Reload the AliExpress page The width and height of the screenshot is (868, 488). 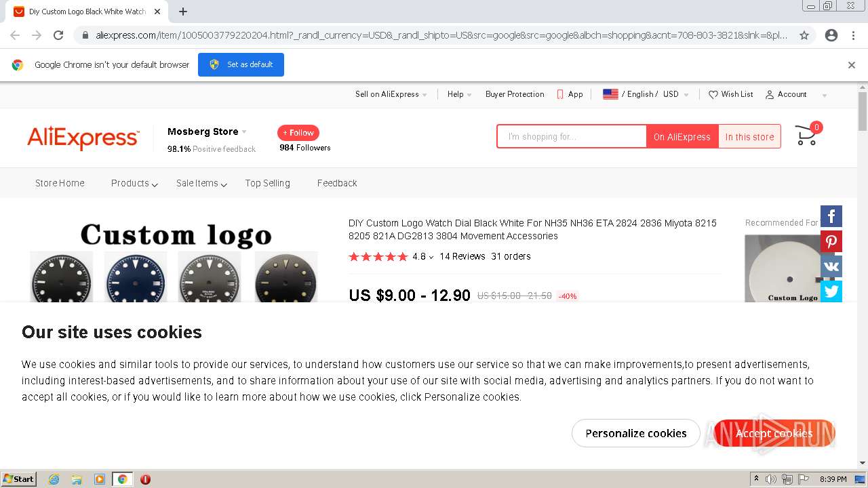[x=58, y=35]
